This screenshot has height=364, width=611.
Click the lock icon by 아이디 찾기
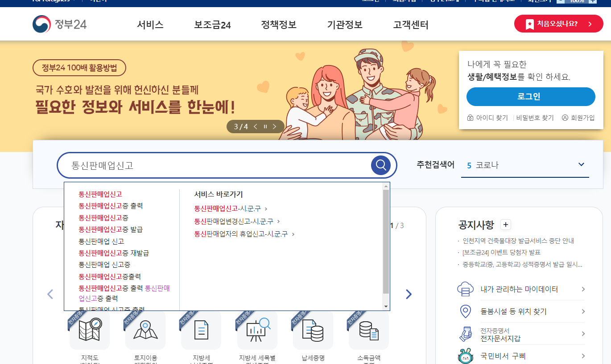[x=470, y=118]
